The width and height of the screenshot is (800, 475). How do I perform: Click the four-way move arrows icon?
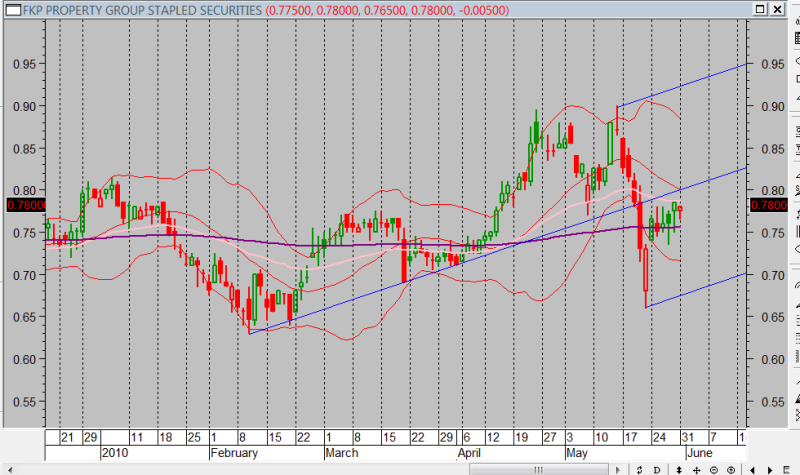(x=696, y=470)
